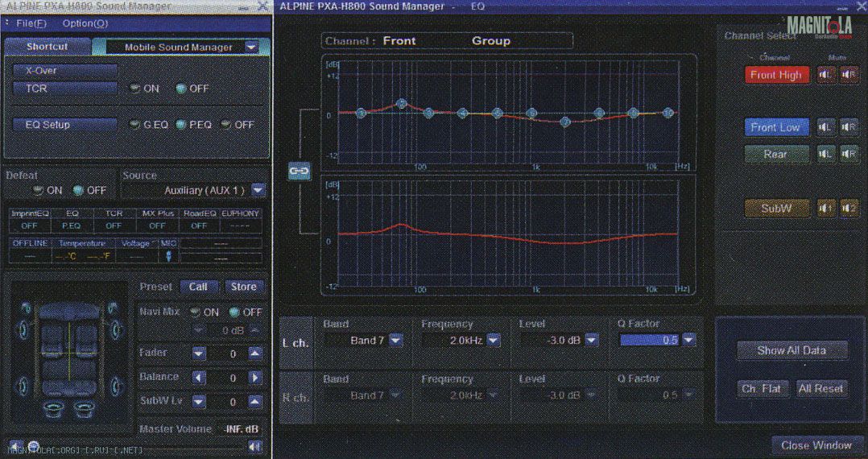Mute Rear left channel
The image size is (868, 459).
pyautogui.click(x=826, y=154)
